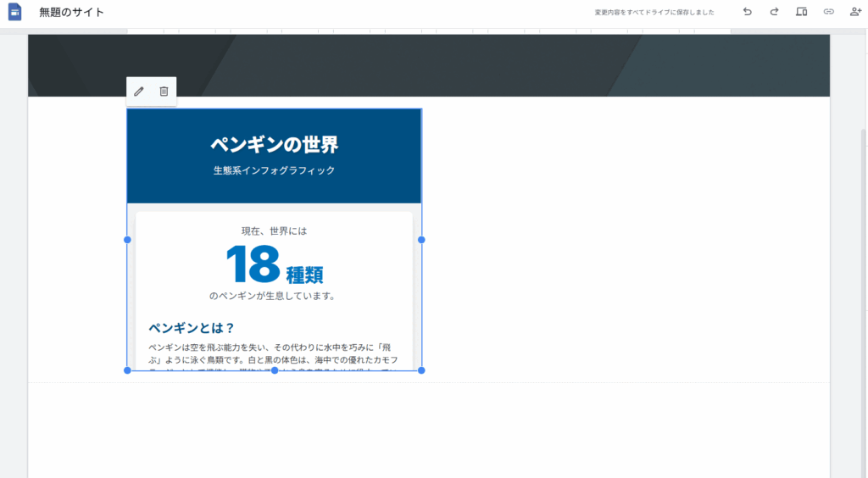Click the large 18 number statistic
Viewport: 868px width, 478px height.
253,264
